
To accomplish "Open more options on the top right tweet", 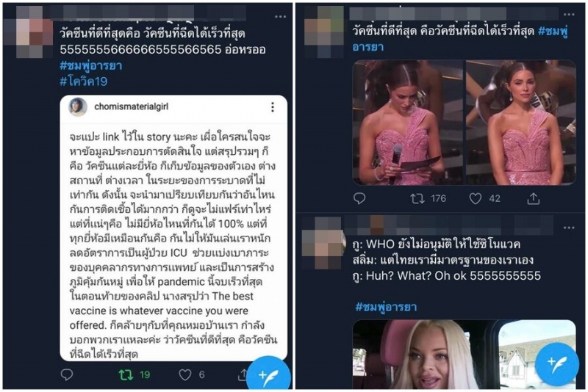I will pyautogui.click(x=568, y=14).
